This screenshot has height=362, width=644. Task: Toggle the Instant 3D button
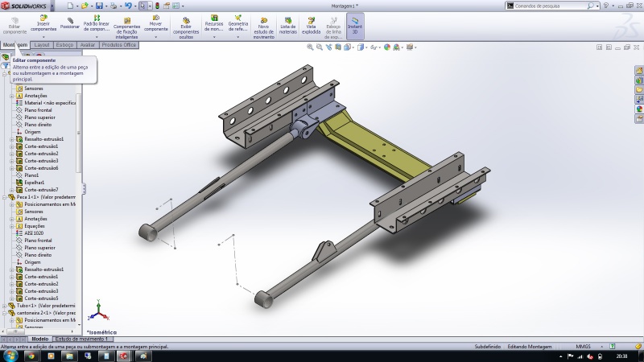[x=355, y=26]
